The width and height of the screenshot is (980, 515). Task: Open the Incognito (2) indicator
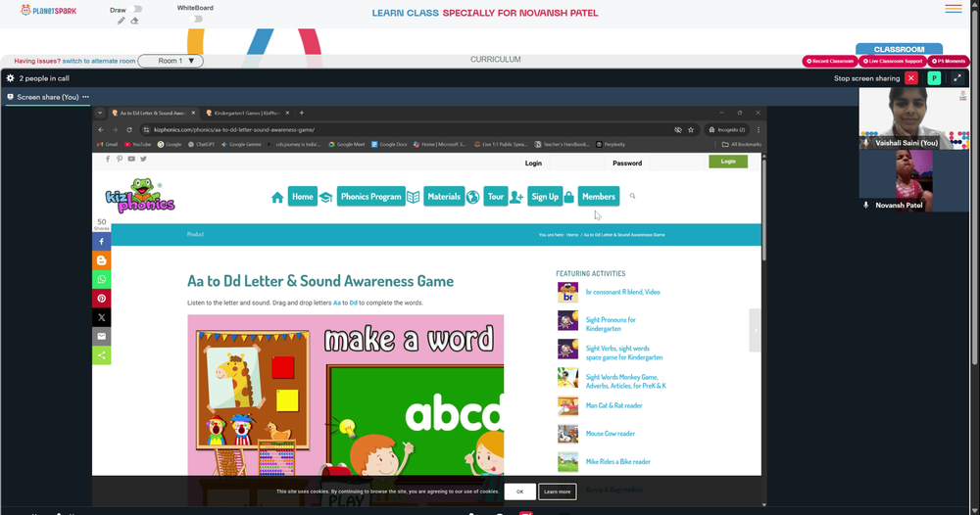click(727, 130)
